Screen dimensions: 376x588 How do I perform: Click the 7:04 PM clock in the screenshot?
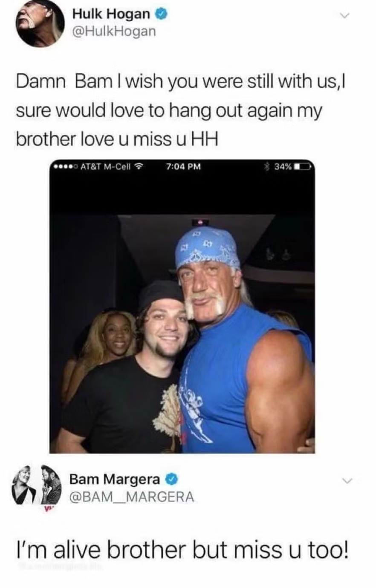[x=182, y=166]
